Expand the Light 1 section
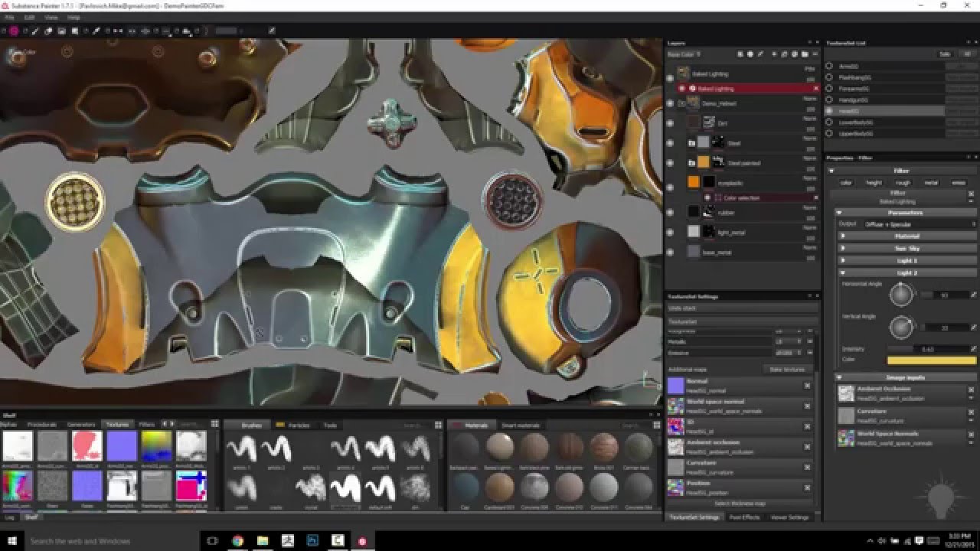 tap(906, 261)
